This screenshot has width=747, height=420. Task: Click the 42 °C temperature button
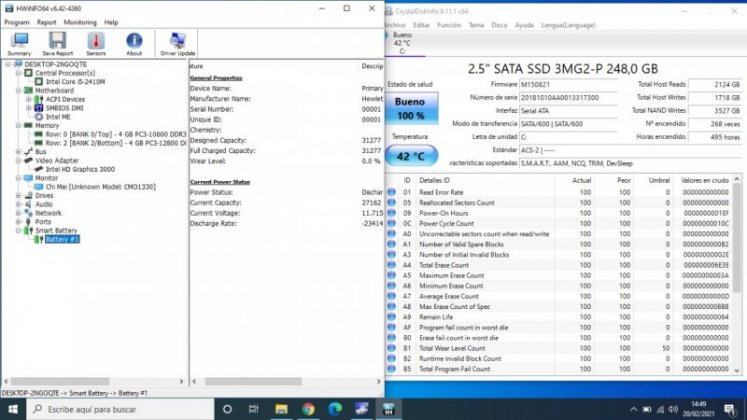tap(411, 156)
